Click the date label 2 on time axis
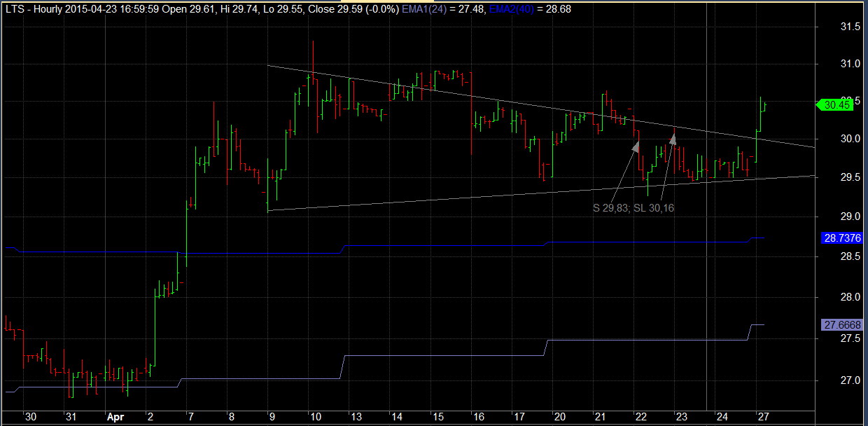This screenshot has height=426, width=868. [151, 415]
